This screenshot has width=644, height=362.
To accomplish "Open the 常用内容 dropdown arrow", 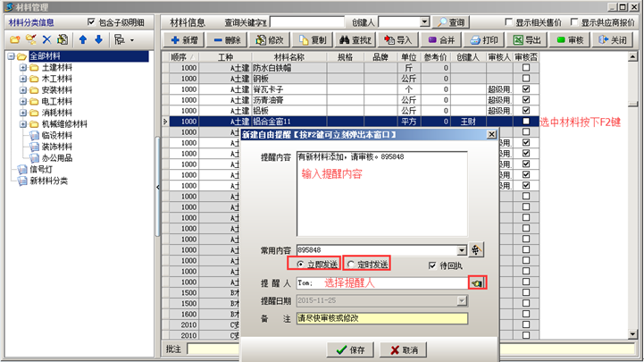I will (462, 250).
